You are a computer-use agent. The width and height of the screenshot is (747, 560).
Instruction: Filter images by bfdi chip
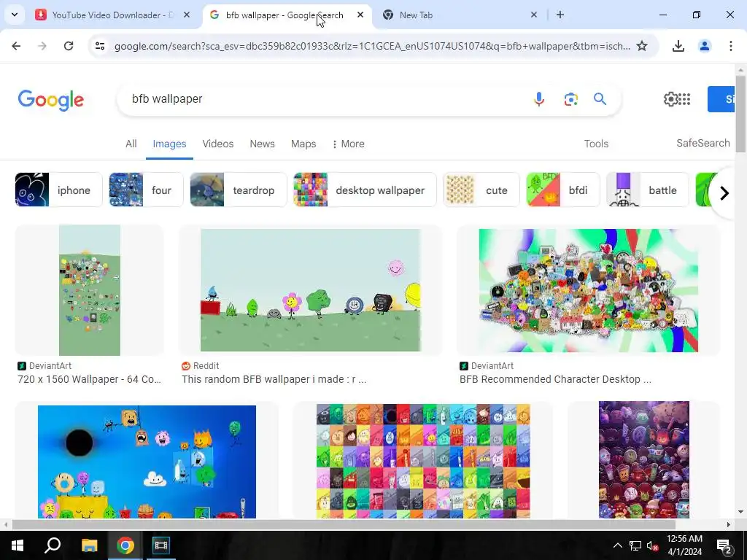(x=562, y=190)
